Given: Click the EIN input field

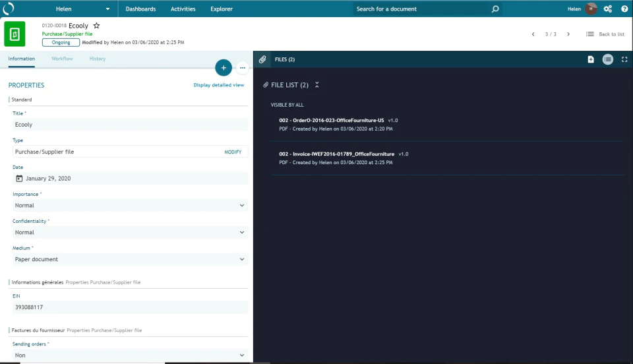Looking at the screenshot, I should 130,307.
